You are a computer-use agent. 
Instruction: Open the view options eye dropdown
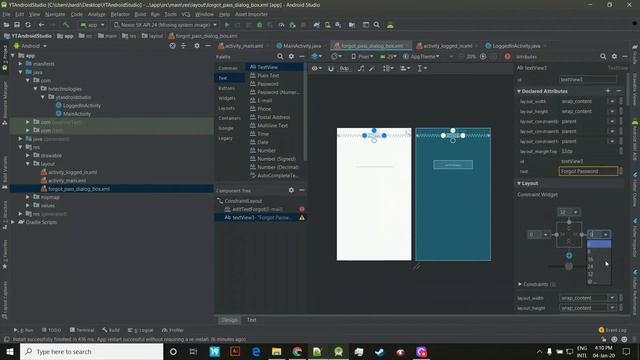[317, 68]
